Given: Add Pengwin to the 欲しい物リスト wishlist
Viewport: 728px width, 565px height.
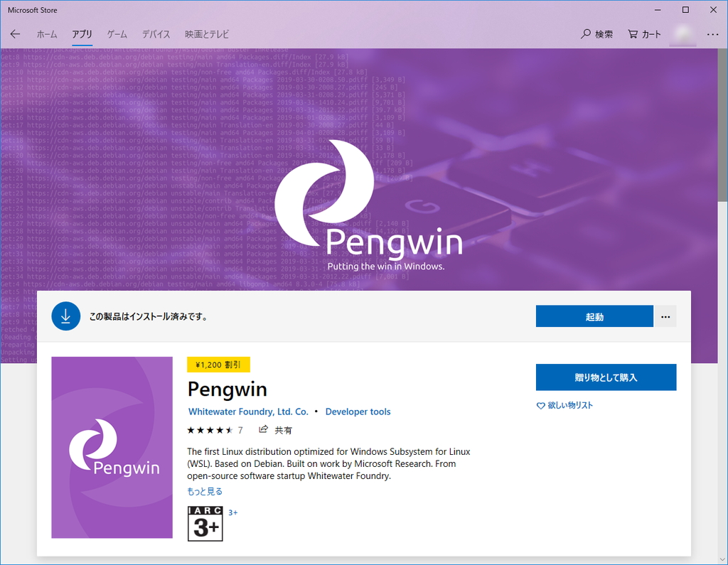Looking at the screenshot, I should pyautogui.click(x=564, y=404).
